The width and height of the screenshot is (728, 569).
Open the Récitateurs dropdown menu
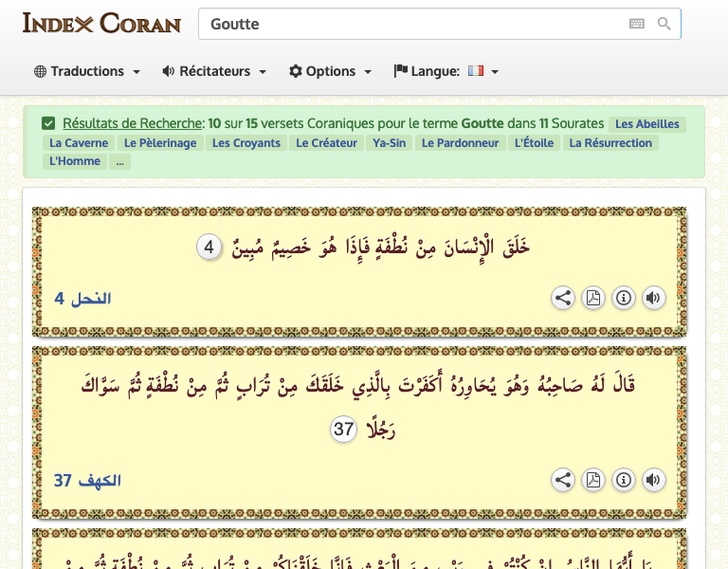(x=214, y=71)
